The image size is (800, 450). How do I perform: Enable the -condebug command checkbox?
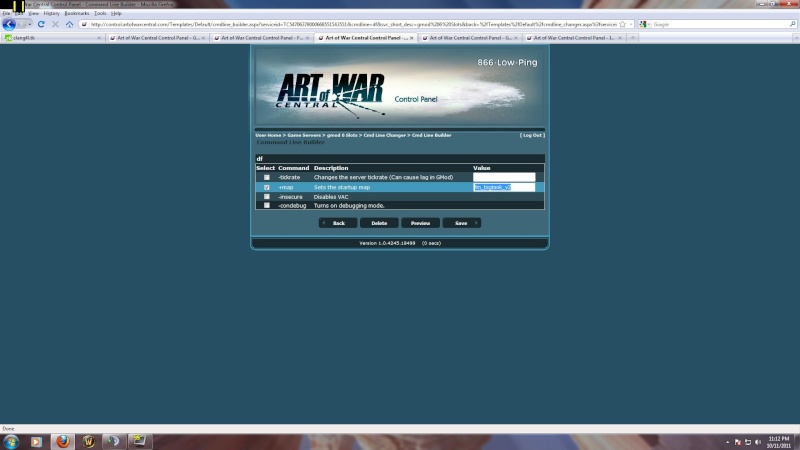click(266, 205)
